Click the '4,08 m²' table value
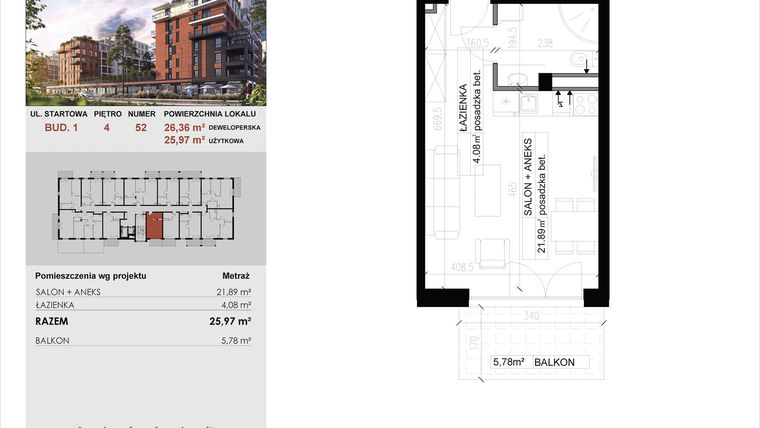Viewport: 760px width, 428px height. [236, 305]
